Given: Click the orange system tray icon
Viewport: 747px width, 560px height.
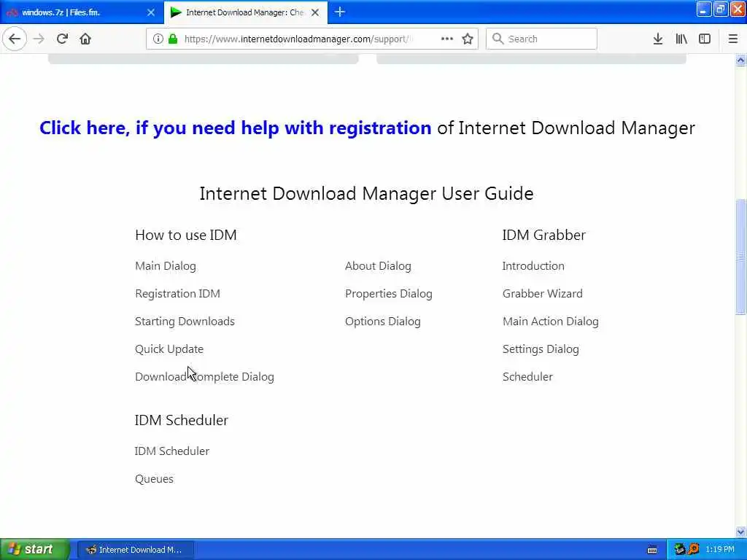Looking at the screenshot, I should click(x=694, y=549).
